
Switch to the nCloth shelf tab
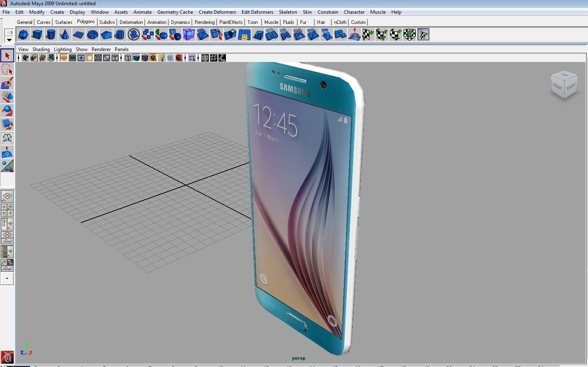tap(340, 22)
